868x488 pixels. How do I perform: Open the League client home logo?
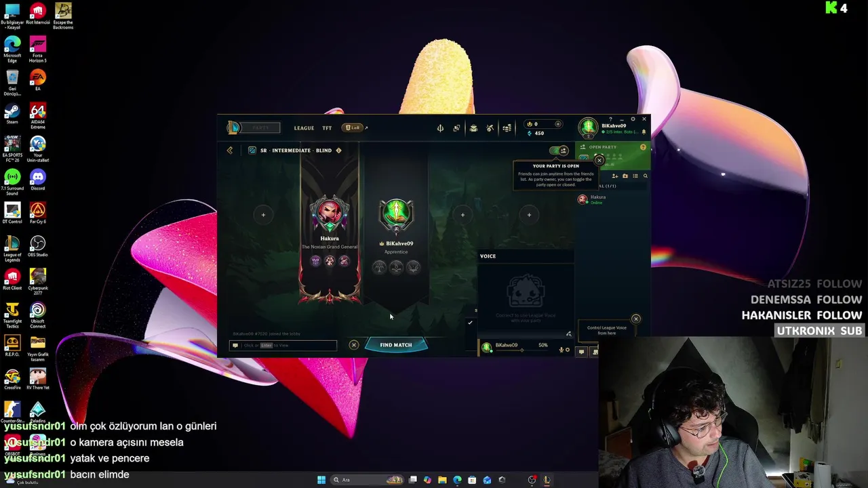[233, 127]
